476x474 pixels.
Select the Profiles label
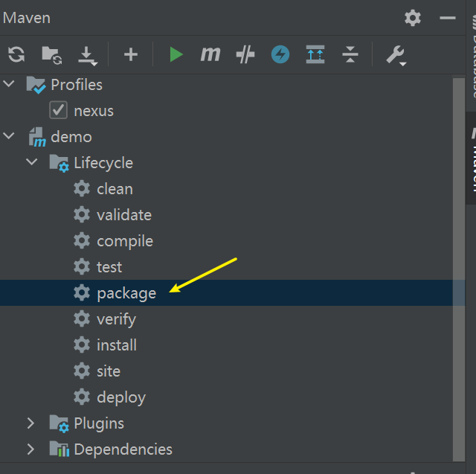coord(77,85)
